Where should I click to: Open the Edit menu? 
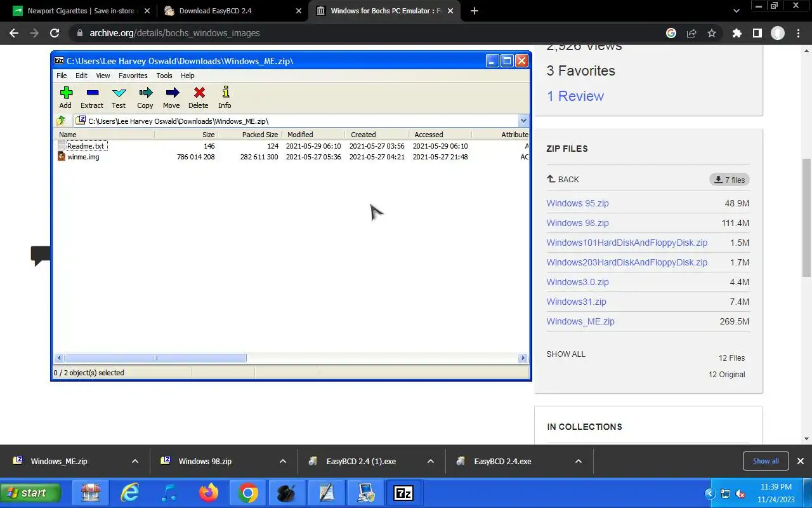click(x=82, y=76)
